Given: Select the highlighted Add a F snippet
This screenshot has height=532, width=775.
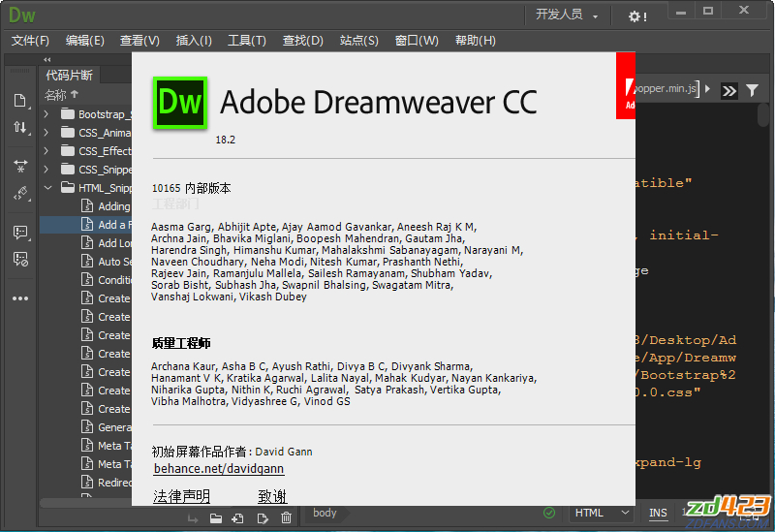Looking at the screenshot, I should tap(85, 225).
